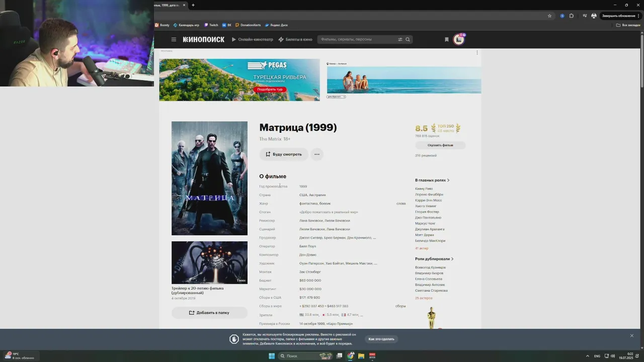Open File Explorer from taskbar

point(361,356)
